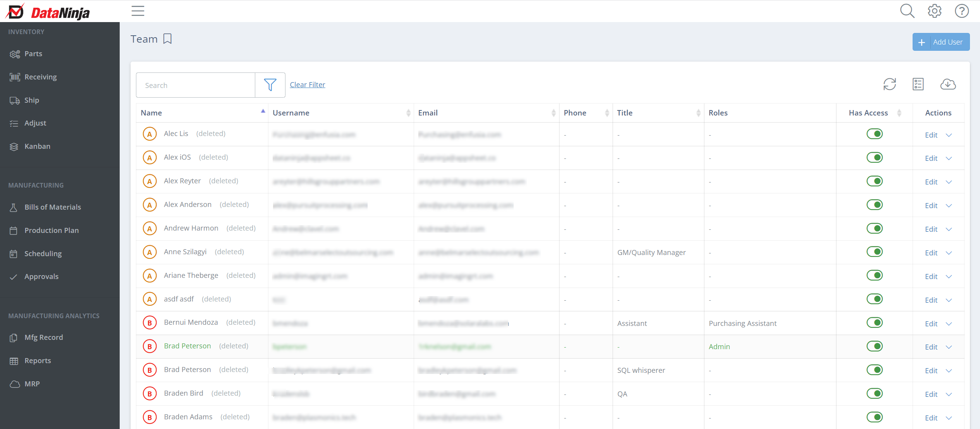Expand actions dropdown for Alex Reyter
Viewport: 980px width, 429px height.
click(x=949, y=182)
